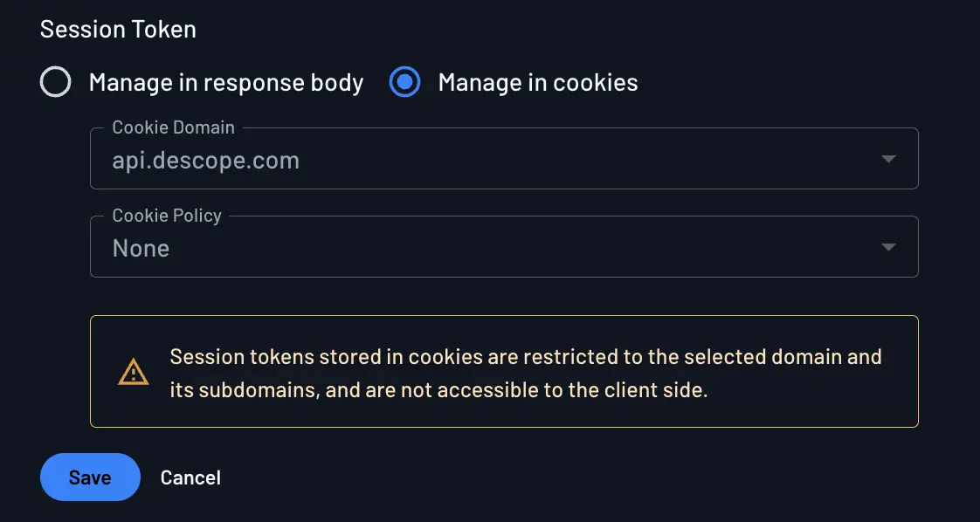The height and width of the screenshot is (522, 980).
Task: Click the Cookie Policy field label
Action: click(x=165, y=216)
